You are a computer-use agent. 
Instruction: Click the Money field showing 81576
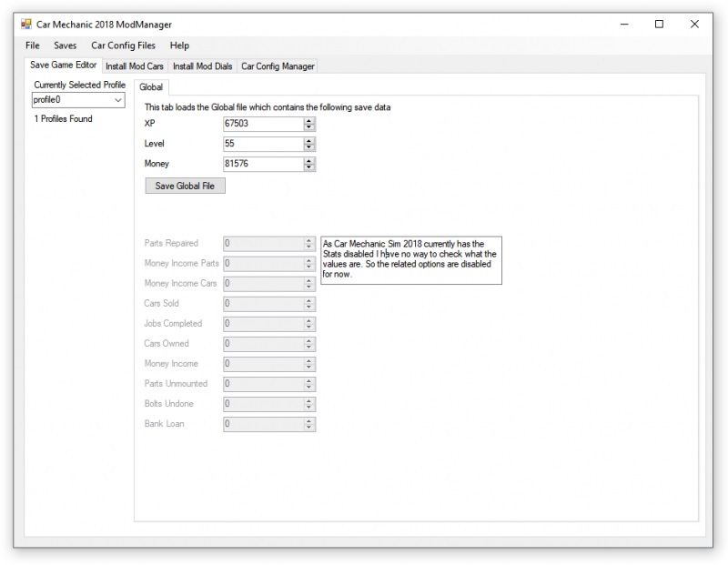point(264,164)
